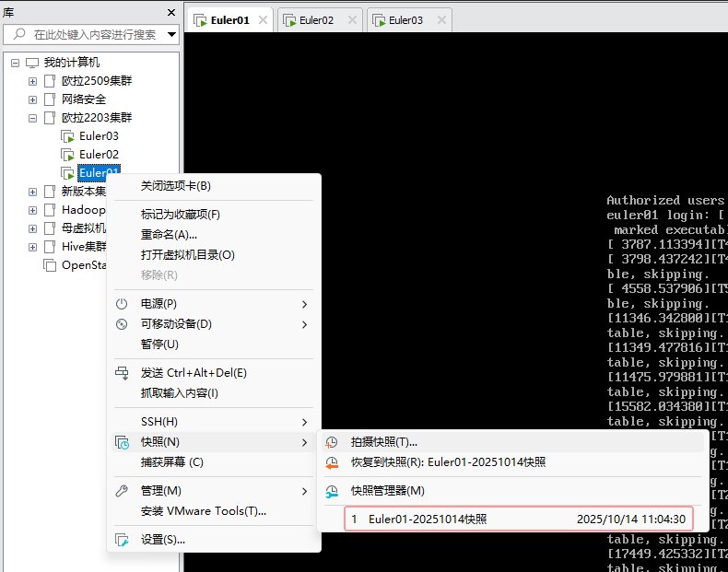The image size is (728, 572).
Task: Focus the library search input field
Action: (91, 34)
